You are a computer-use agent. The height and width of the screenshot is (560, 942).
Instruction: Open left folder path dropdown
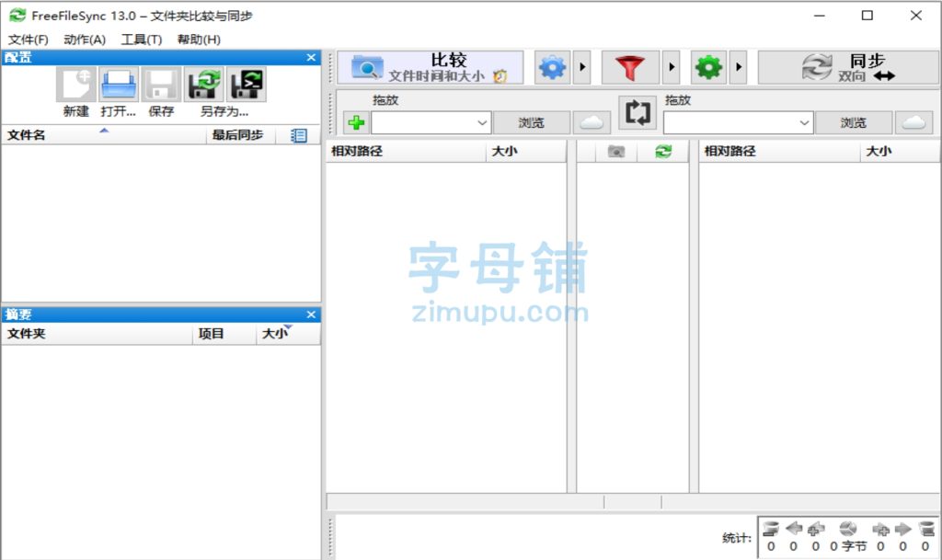482,123
